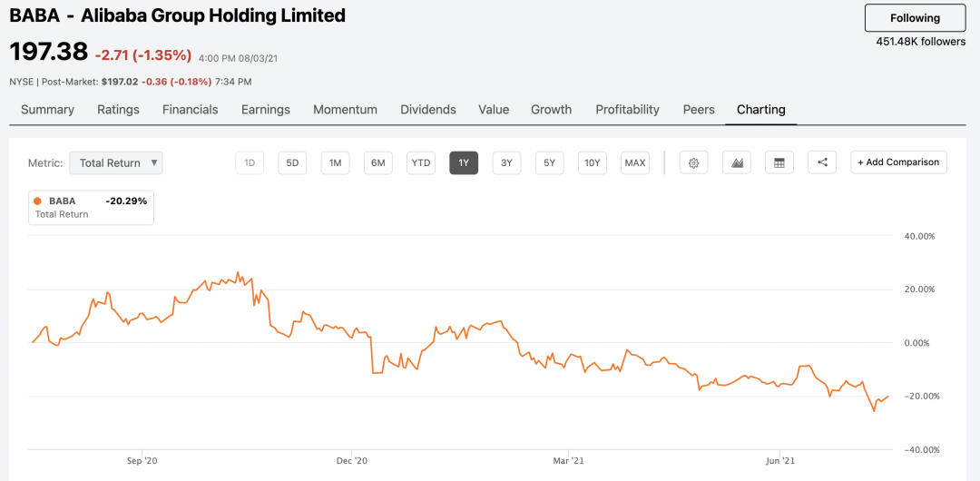This screenshot has height=481, width=980.
Task: Click the orange BABA legend dot
Action: click(x=37, y=201)
